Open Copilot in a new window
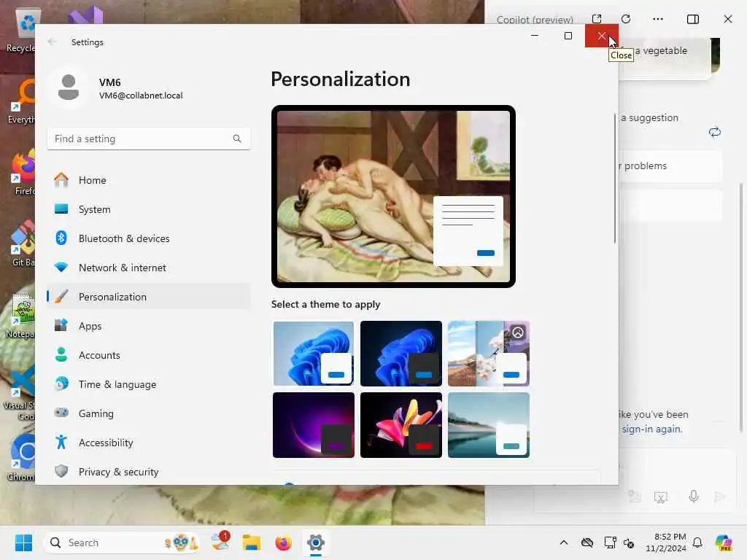 coord(597,19)
